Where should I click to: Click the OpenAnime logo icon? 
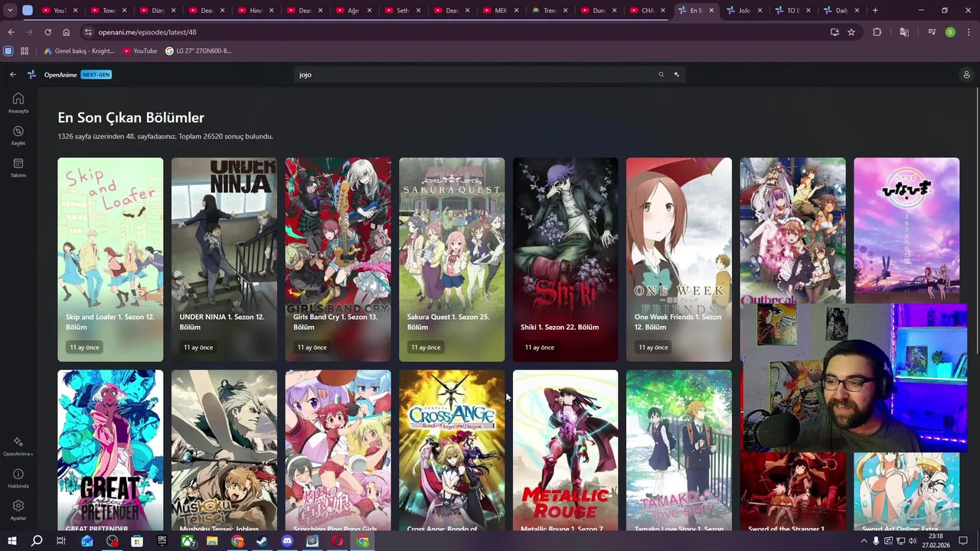(x=31, y=74)
